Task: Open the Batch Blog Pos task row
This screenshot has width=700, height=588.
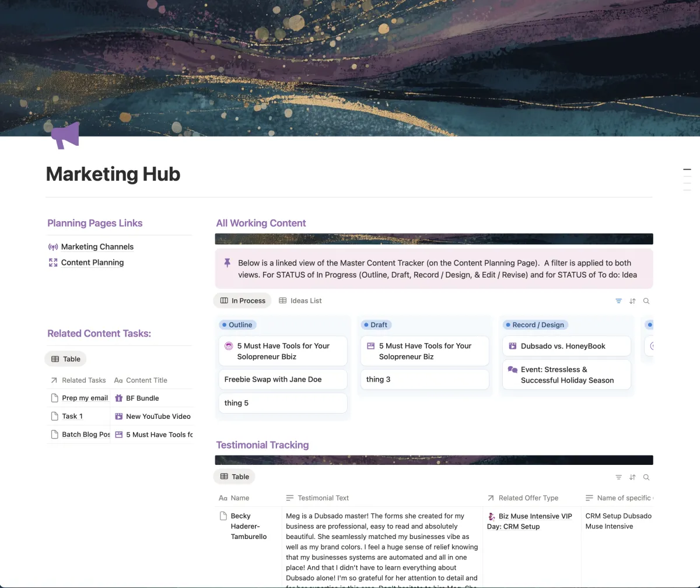Action: point(86,435)
